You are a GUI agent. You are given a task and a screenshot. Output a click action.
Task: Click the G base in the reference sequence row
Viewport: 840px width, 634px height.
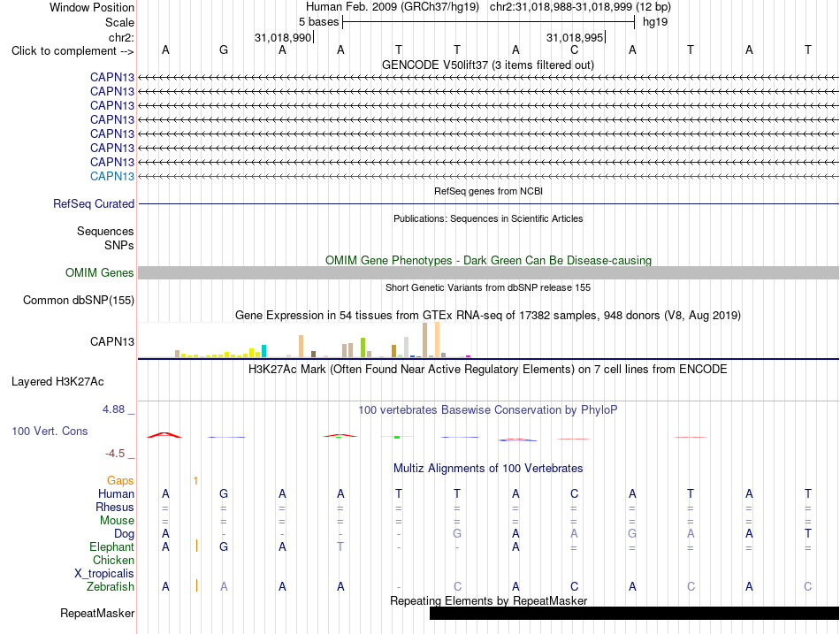[224, 50]
